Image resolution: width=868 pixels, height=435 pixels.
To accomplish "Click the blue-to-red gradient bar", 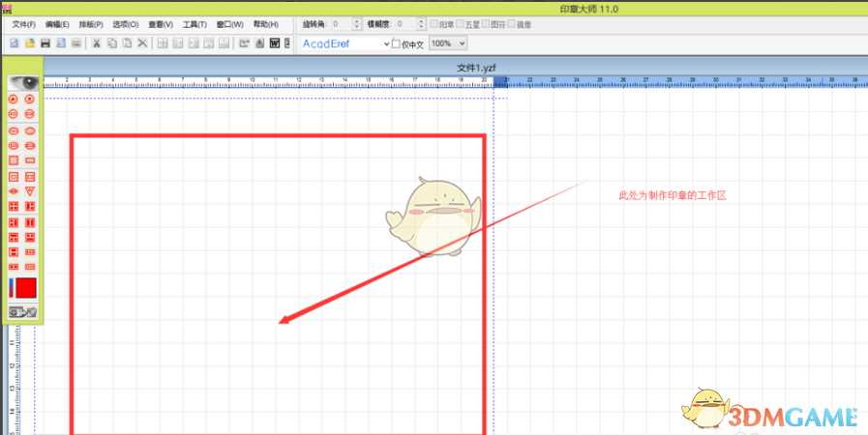I will [x=11, y=288].
